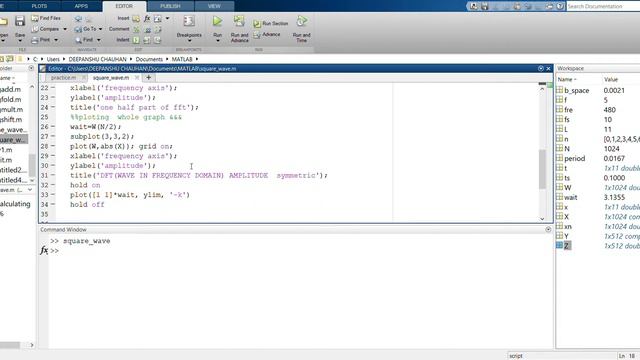Click the Insert section icon
The width and height of the screenshot is (640, 360).
(x=136, y=19)
